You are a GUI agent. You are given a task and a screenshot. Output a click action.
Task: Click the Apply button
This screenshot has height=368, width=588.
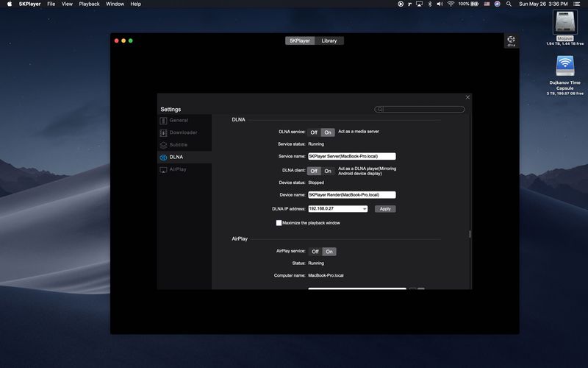tap(385, 209)
